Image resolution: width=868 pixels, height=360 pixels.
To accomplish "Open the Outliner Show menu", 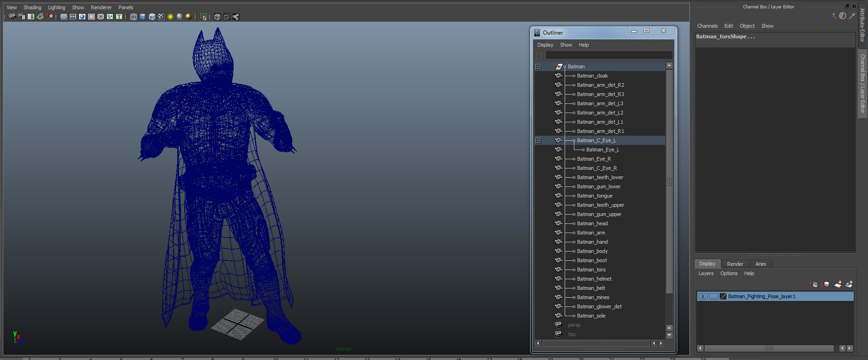I will pos(566,45).
